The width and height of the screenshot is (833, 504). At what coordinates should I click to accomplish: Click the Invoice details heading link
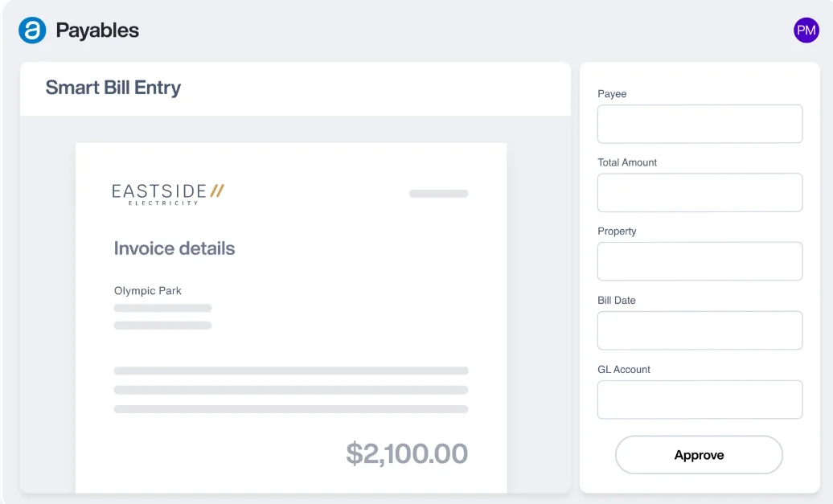tap(174, 248)
